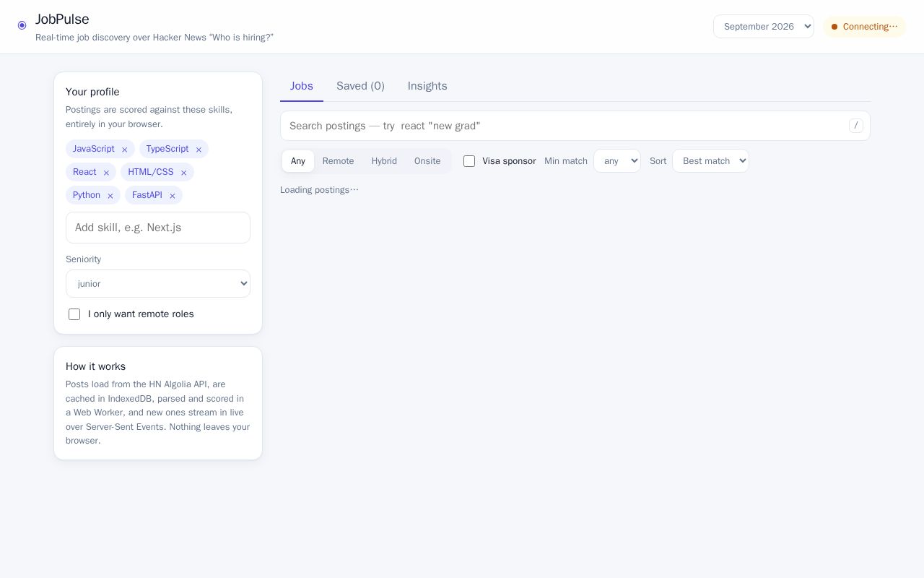Enable the Visa sponsor checkbox

coord(469,161)
